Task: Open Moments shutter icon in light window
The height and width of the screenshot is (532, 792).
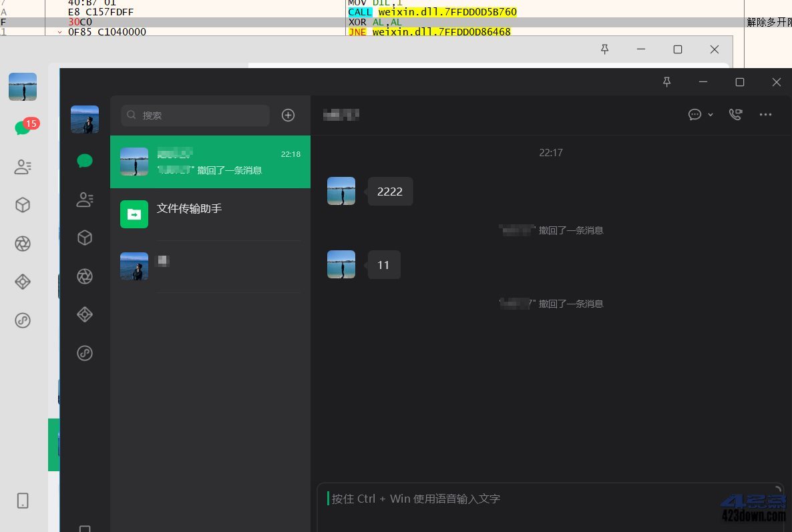Action: coord(23,244)
